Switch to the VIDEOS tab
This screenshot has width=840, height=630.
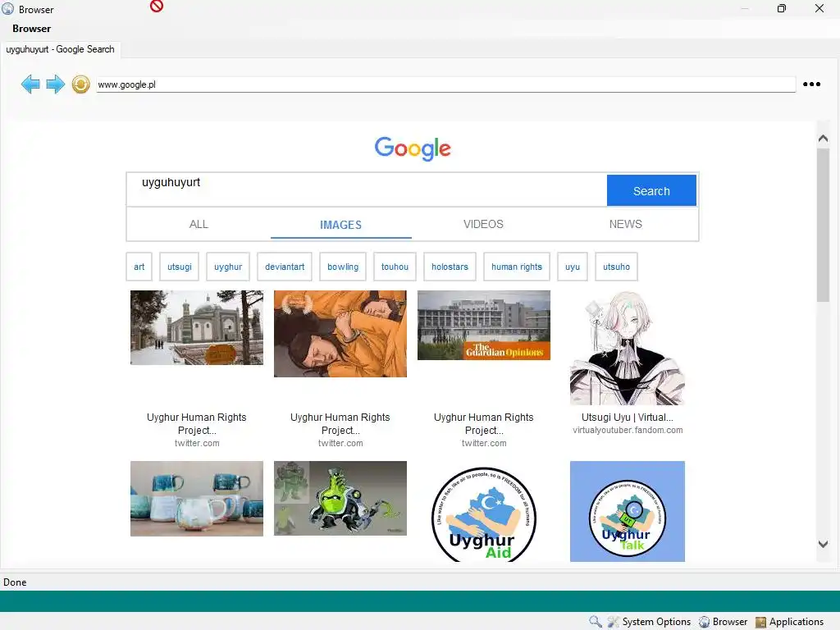pyautogui.click(x=483, y=225)
